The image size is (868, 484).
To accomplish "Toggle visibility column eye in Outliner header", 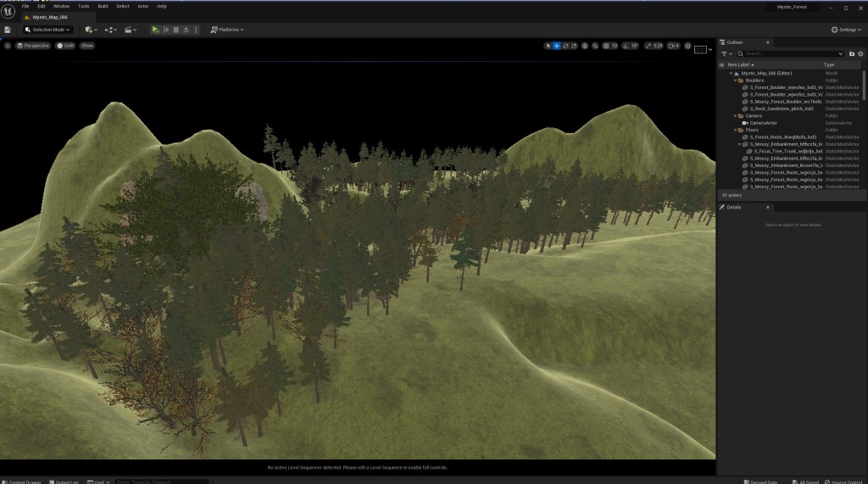I will pos(722,64).
